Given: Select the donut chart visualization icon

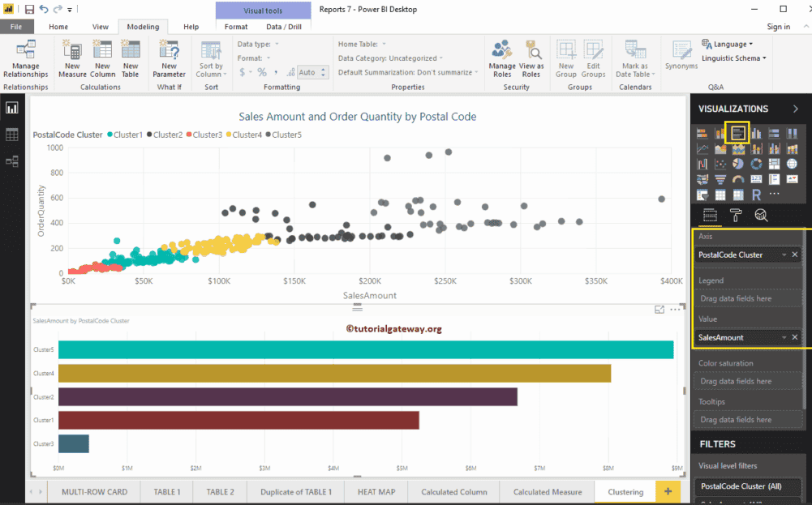Looking at the screenshot, I should pos(756,164).
